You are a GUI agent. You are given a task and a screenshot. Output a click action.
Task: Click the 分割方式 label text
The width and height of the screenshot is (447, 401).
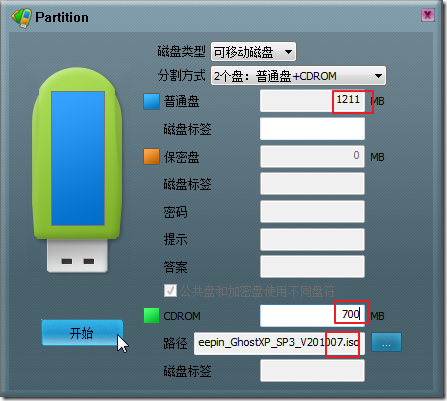(181, 76)
